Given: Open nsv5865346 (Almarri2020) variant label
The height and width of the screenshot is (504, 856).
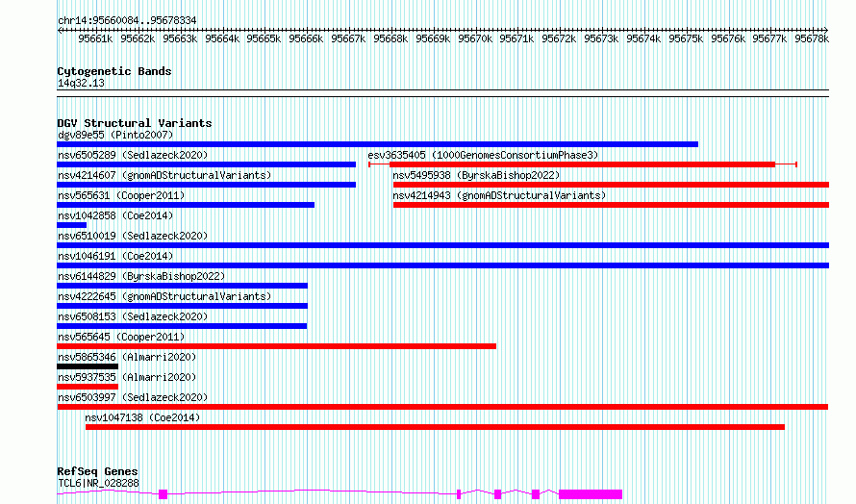Looking at the screenshot, I should 127,357.
